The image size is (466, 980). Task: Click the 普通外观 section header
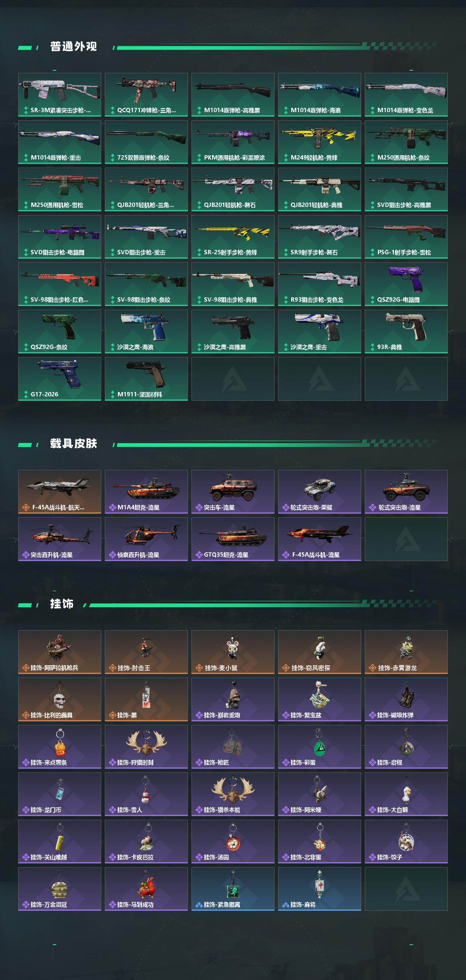74,46
